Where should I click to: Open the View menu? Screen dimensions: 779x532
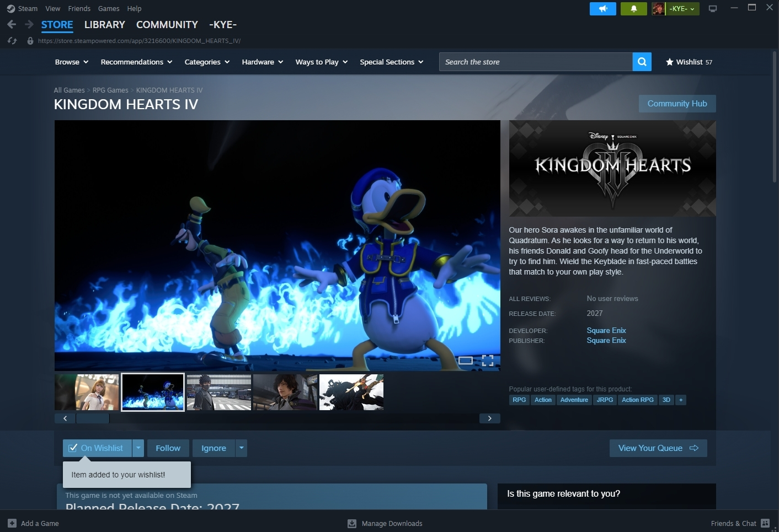coord(53,9)
